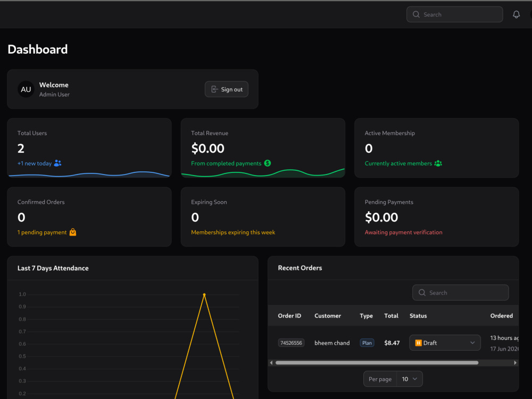
Task: Click Memberships expiring this week text
Action: click(x=233, y=232)
